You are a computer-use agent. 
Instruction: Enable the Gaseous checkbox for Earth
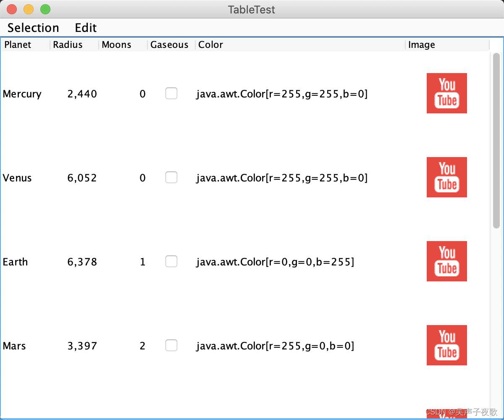pyautogui.click(x=171, y=261)
